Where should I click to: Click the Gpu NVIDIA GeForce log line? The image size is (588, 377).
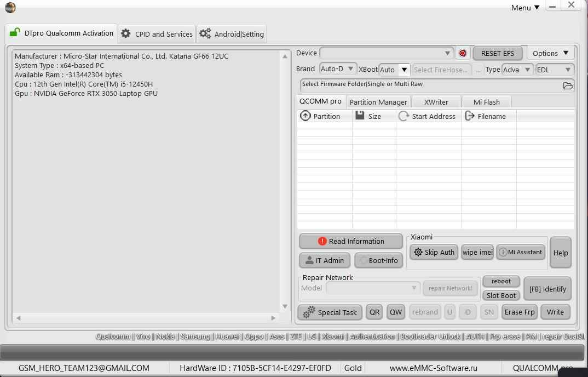(x=87, y=94)
